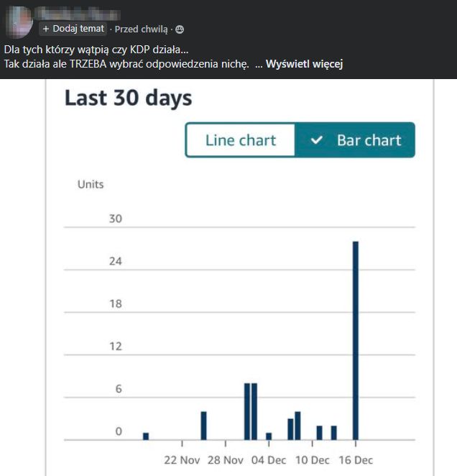The image size is (457, 476).
Task: Click the "22 Nov" x-axis label
Action: pyautogui.click(x=182, y=460)
